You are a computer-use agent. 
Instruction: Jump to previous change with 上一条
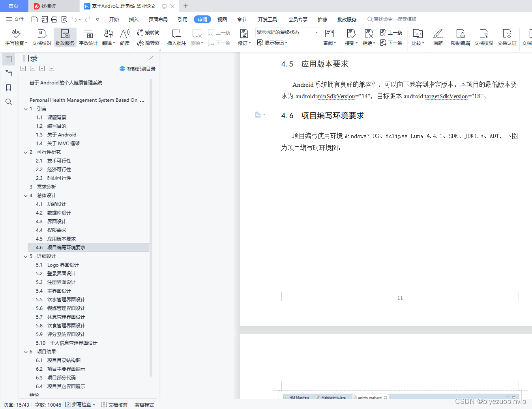(391, 32)
